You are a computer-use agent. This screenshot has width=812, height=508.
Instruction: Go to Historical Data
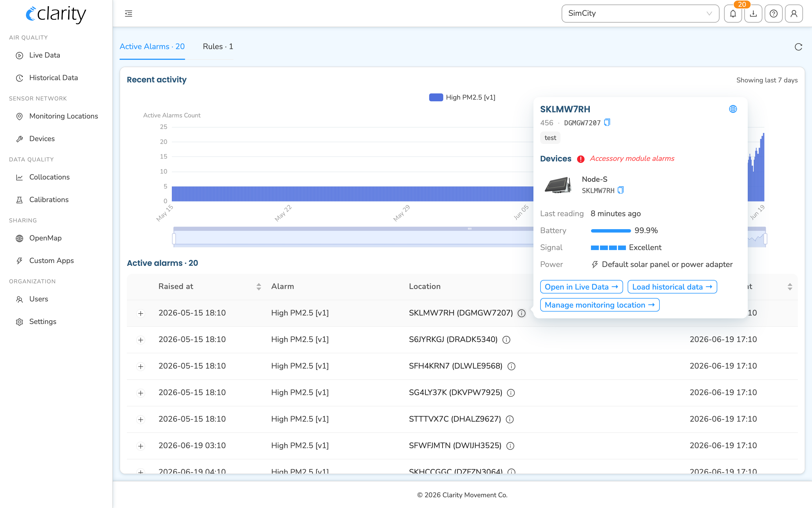[x=53, y=78]
